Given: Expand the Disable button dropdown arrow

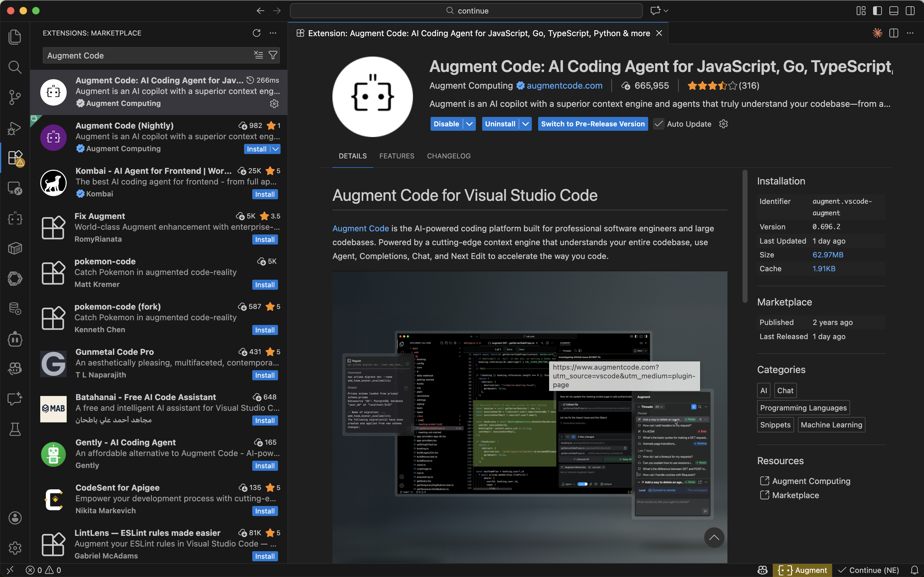Looking at the screenshot, I should [x=470, y=124].
